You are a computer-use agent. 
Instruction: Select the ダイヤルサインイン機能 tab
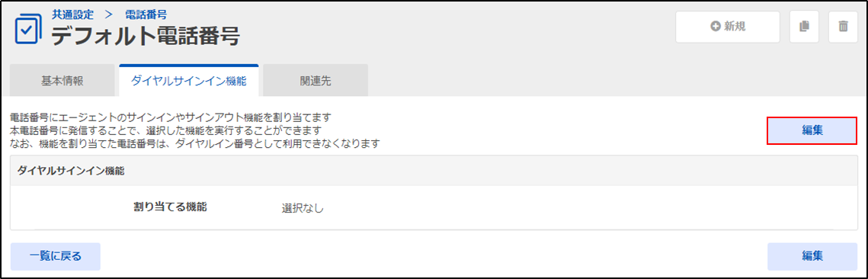(x=189, y=81)
